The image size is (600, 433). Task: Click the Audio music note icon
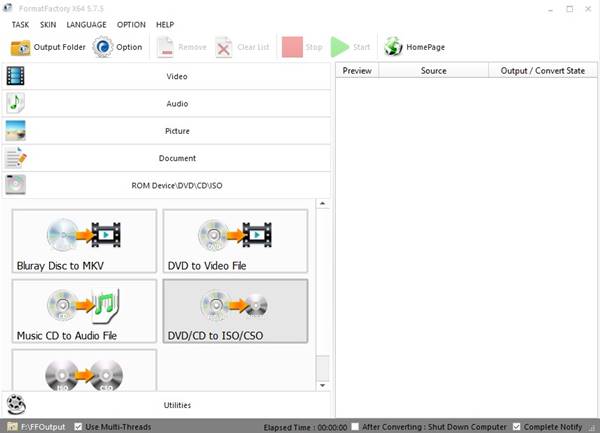pyautogui.click(x=15, y=103)
